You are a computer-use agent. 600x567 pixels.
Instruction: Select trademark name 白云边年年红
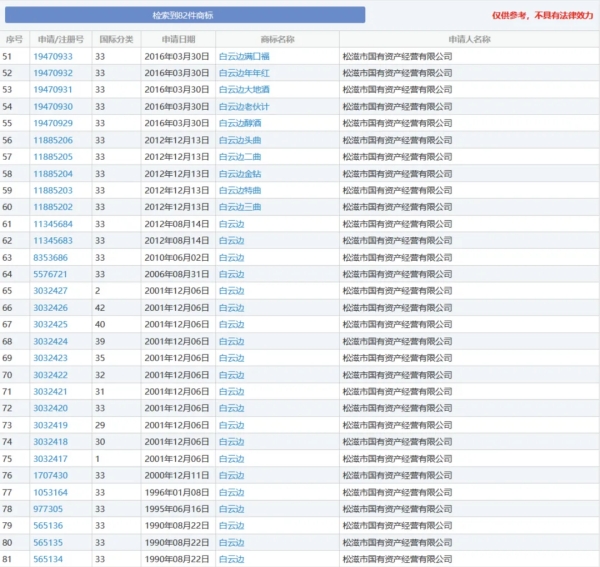point(245,73)
